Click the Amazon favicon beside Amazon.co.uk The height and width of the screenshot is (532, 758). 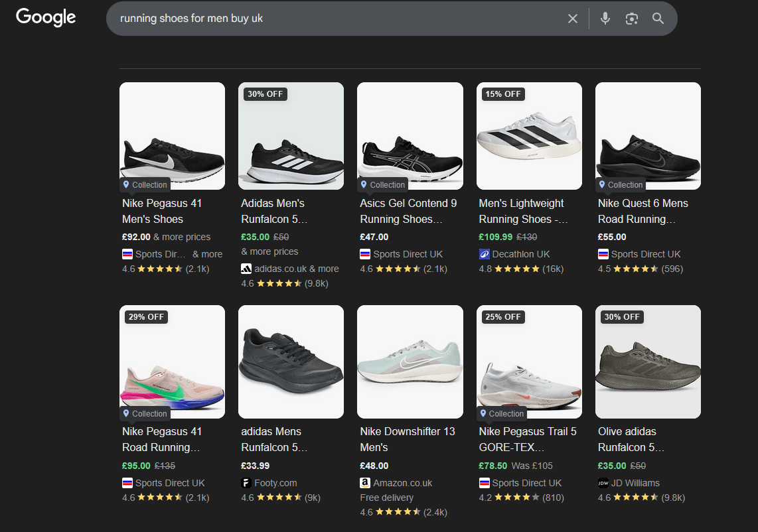pos(364,482)
